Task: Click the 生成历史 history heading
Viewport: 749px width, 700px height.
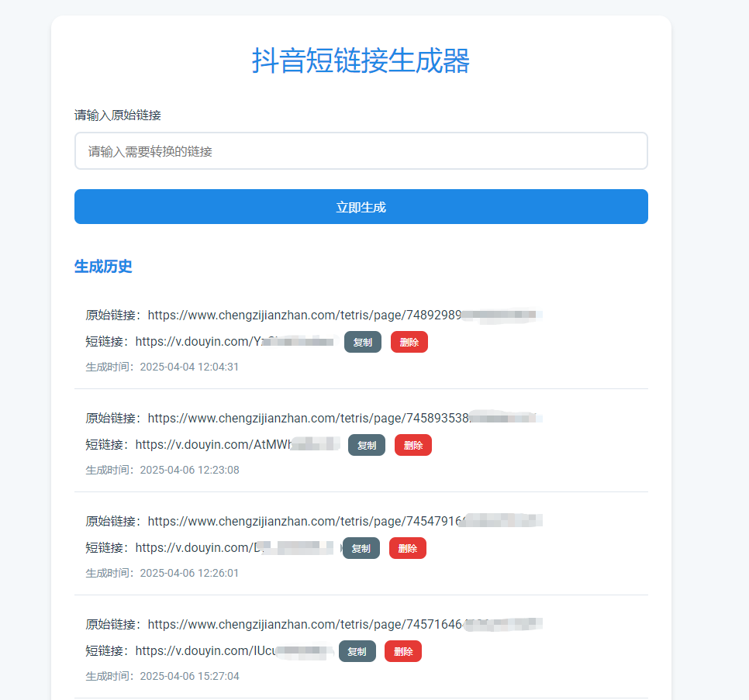Action: pos(102,266)
